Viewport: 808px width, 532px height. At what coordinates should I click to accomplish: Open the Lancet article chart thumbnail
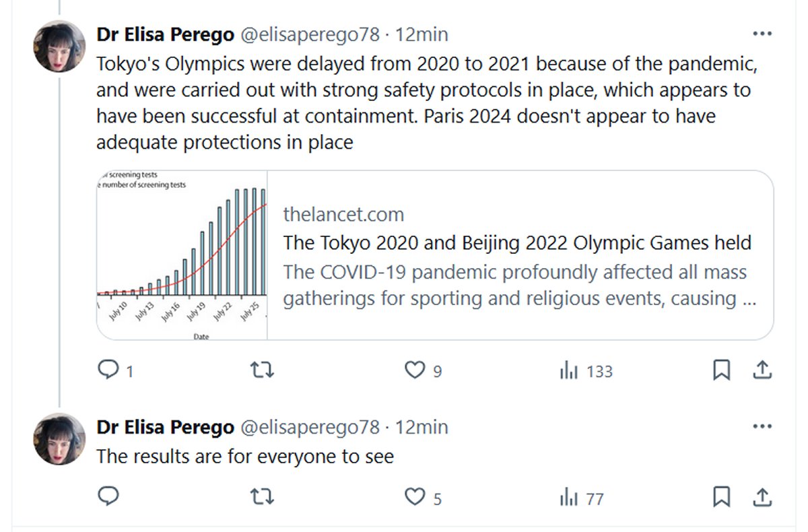[x=182, y=255]
